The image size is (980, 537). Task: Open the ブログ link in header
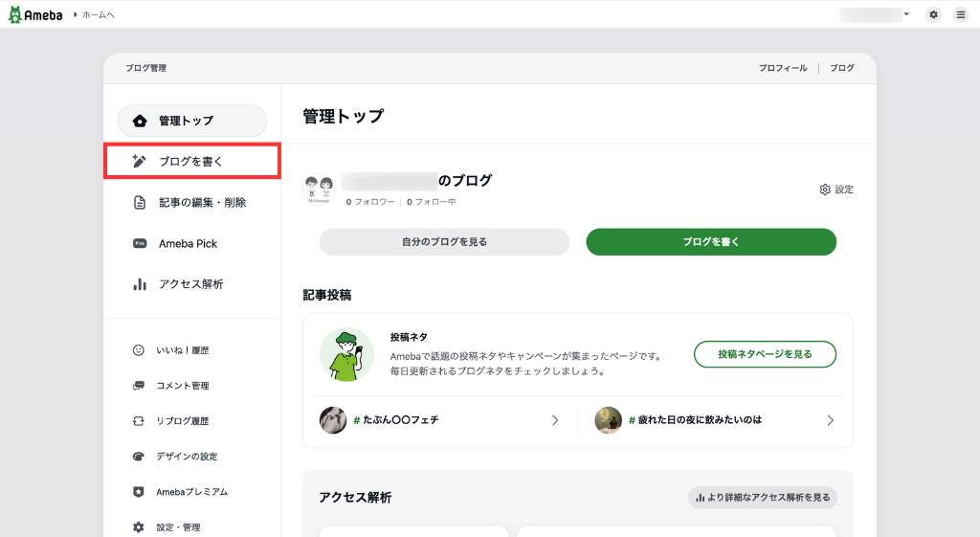click(x=842, y=68)
